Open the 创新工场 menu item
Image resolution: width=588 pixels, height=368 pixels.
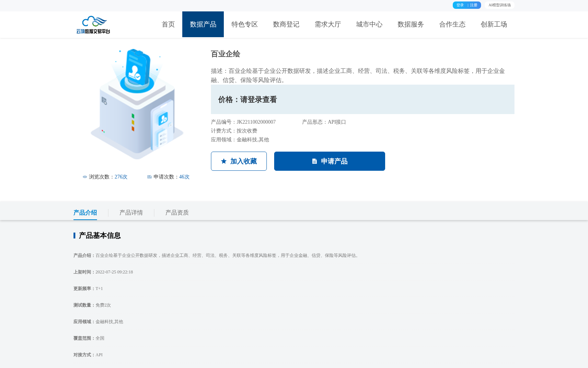[x=494, y=24]
